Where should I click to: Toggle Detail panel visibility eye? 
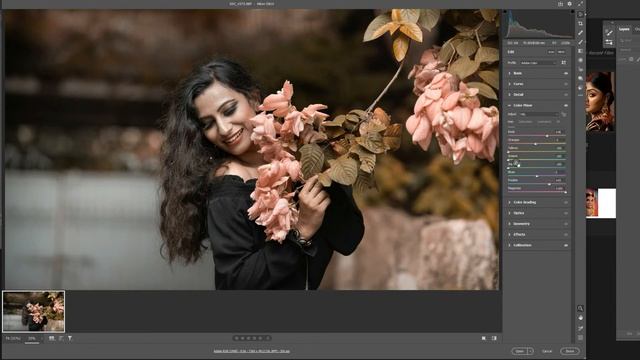(x=566, y=94)
